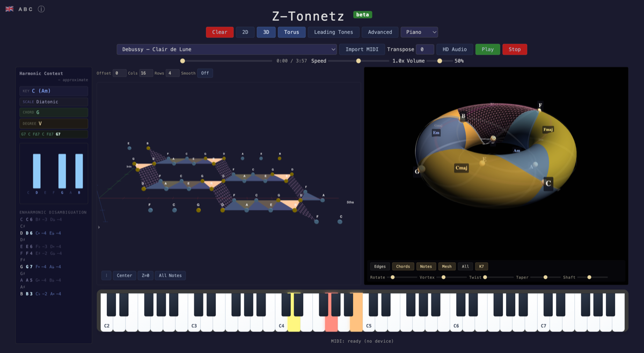The height and width of the screenshot is (353, 644).
Task: Open the info circle icon
Action: pos(41,9)
